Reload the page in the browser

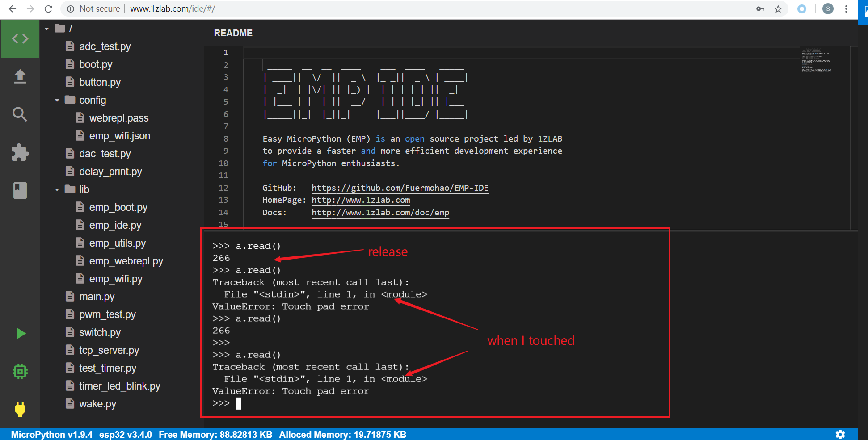48,8
